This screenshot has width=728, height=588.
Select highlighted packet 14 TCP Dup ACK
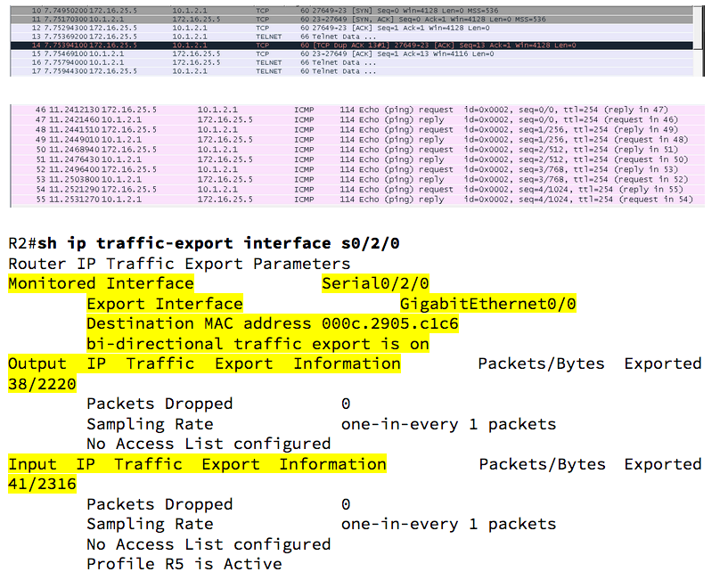(x=351, y=45)
